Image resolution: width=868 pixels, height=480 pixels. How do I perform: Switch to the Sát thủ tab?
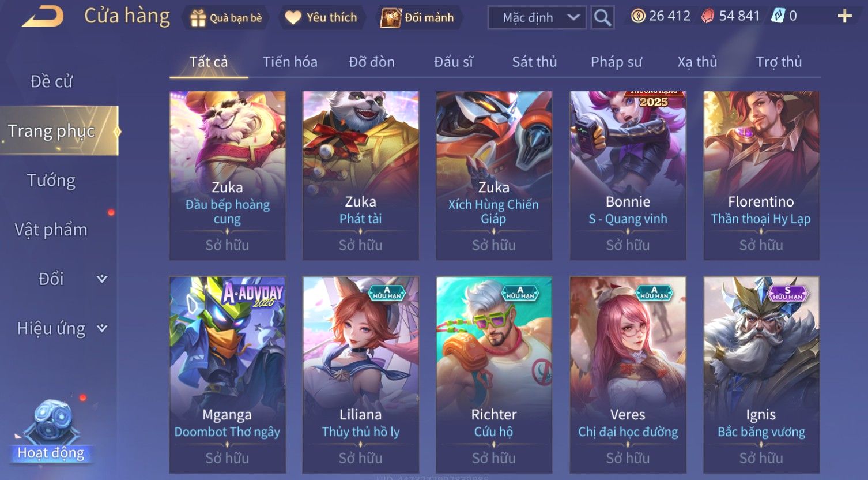click(534, 62)
